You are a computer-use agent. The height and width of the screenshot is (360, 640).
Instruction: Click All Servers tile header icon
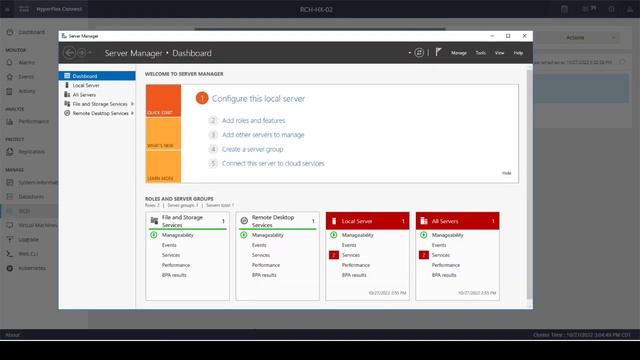coord(424,221)
